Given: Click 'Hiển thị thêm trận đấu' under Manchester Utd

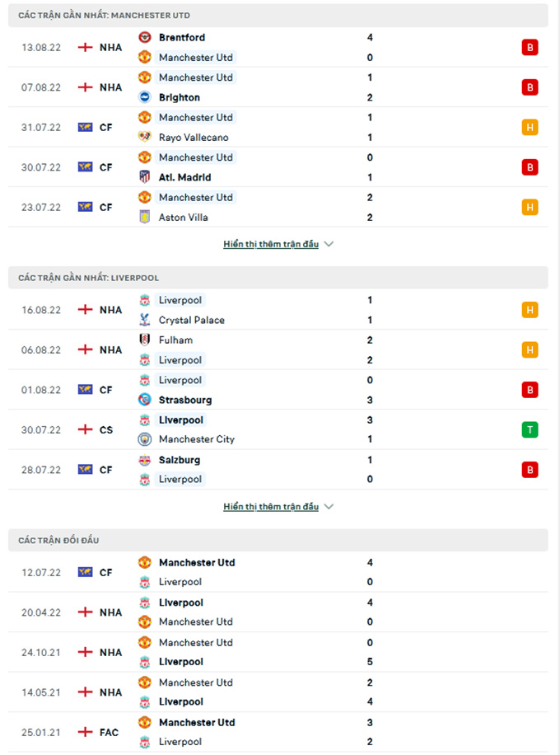Looking at the screenshot, I should tap(270, 244).
